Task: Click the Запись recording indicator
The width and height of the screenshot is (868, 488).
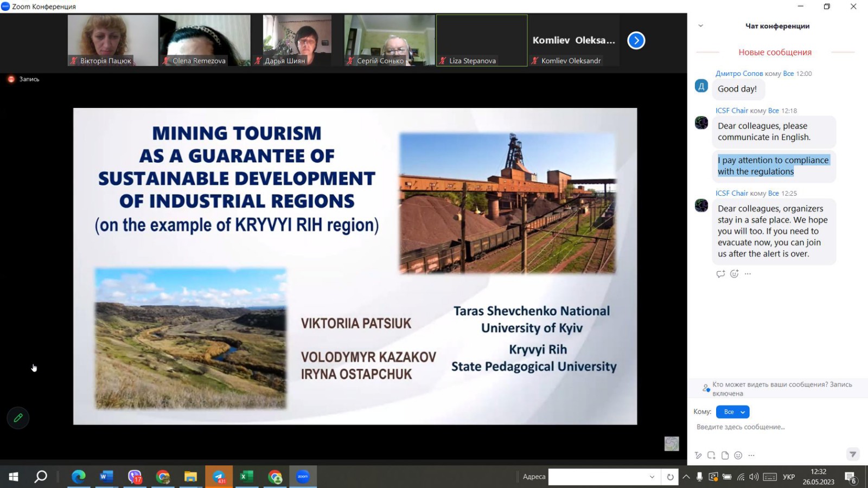Action: 23,79
